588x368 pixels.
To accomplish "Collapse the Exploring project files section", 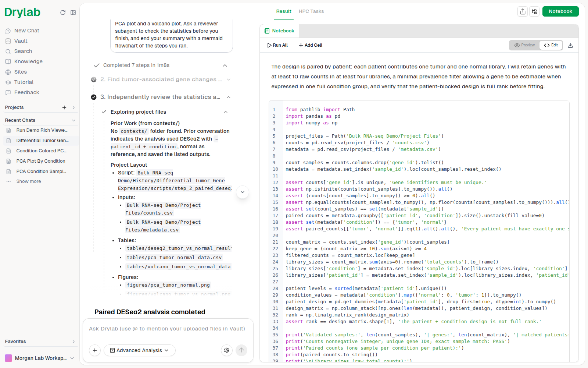I will click(226, 112).
